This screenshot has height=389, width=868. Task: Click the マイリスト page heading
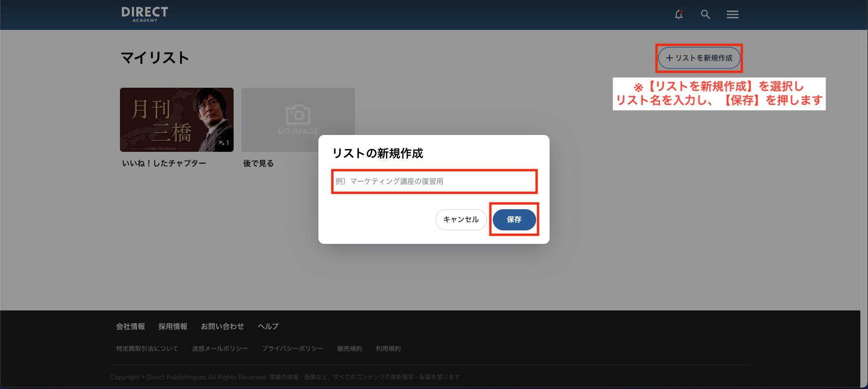tap(155, 58)
